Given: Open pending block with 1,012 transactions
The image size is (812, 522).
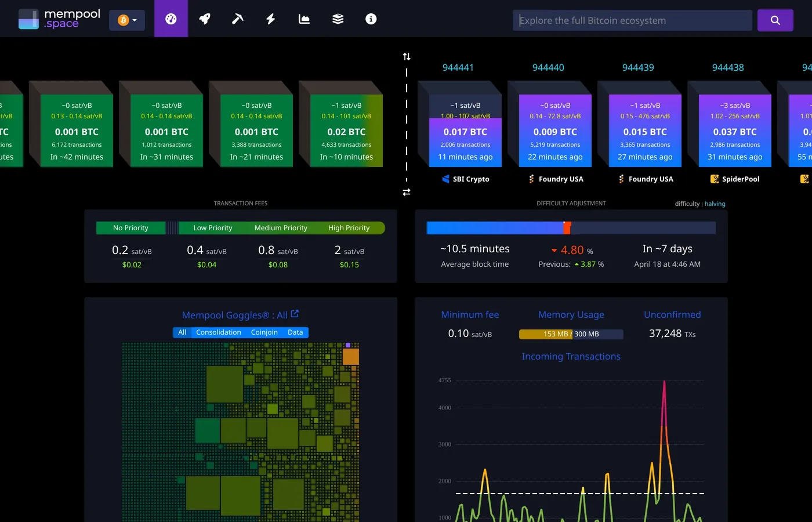Looking at the screenshot, I should [x=166, y=130].
